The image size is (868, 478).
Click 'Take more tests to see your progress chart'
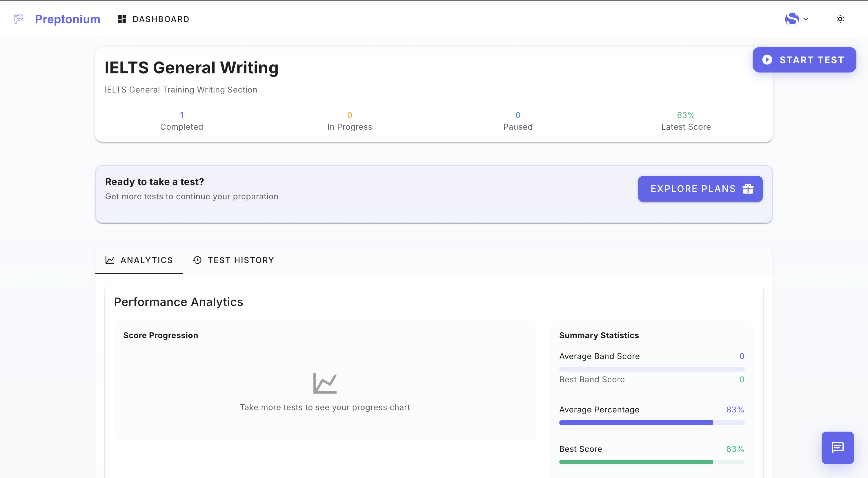click(x=325, y=408)
